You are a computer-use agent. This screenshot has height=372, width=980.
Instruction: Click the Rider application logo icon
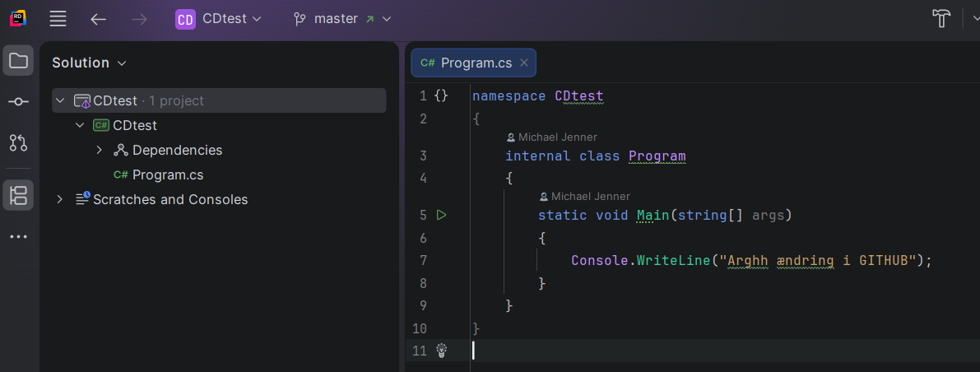coord(18,19)
